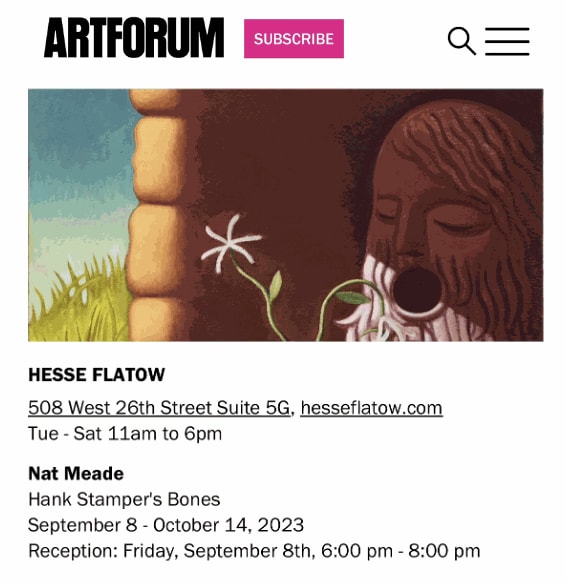Click the Hank Stamper's Bones exhibition title
Viewport: 566px width, 582px height.
tap(124, 499)
